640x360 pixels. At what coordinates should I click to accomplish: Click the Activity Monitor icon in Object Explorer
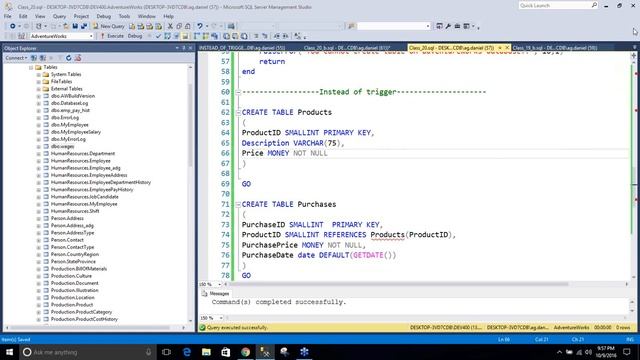[78, 58]
